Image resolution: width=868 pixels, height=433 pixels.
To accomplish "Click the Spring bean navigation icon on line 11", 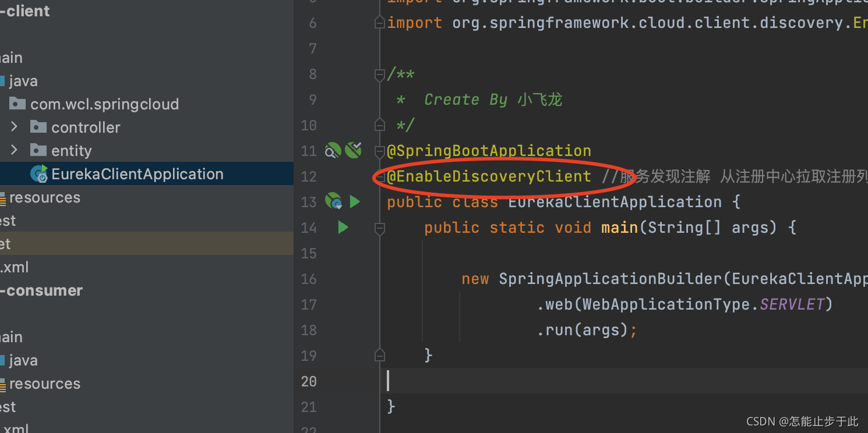I will (x=333, y=151).
